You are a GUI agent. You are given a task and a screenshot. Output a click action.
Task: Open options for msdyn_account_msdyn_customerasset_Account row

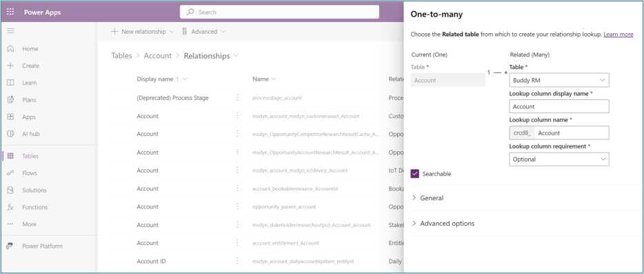pos(237,116)
